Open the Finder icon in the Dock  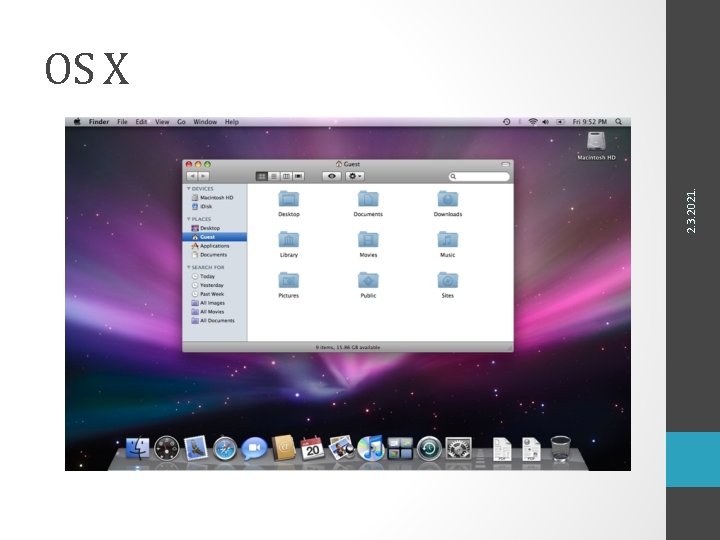[x=138, y=449]
